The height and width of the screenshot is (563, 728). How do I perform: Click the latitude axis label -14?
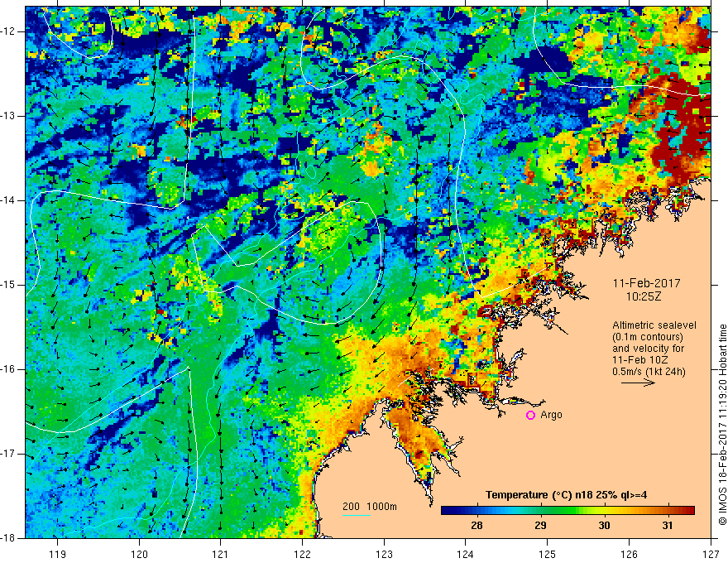[8, 200]
